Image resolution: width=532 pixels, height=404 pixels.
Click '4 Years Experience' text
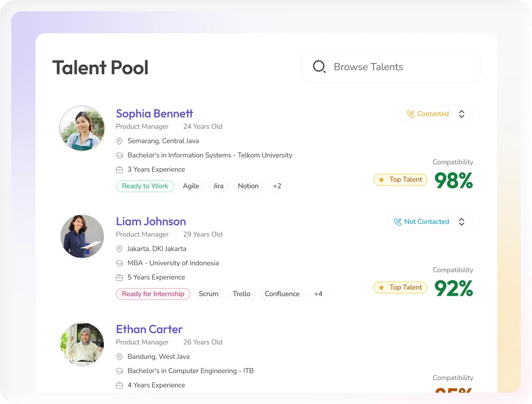(156, 385)
